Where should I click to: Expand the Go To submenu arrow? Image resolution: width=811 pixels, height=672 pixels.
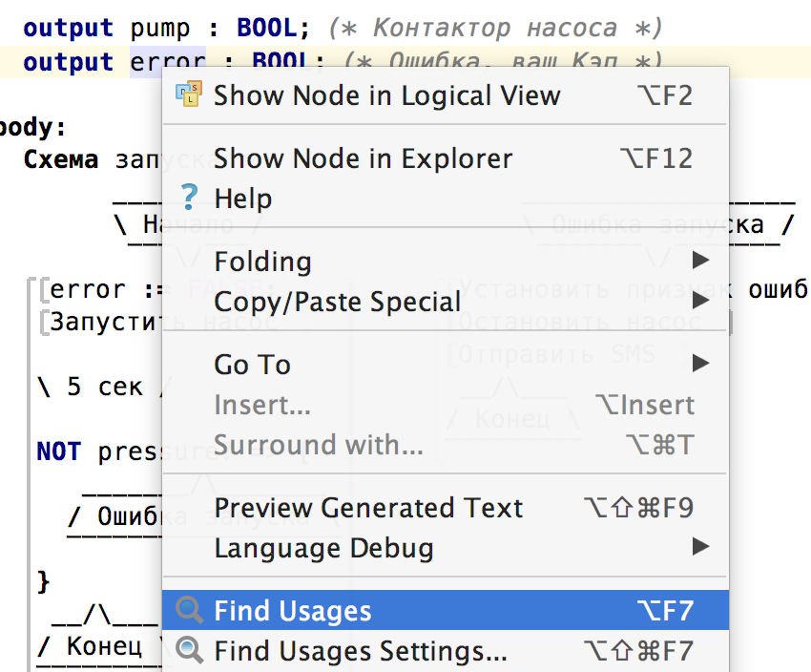coord(701,364)
